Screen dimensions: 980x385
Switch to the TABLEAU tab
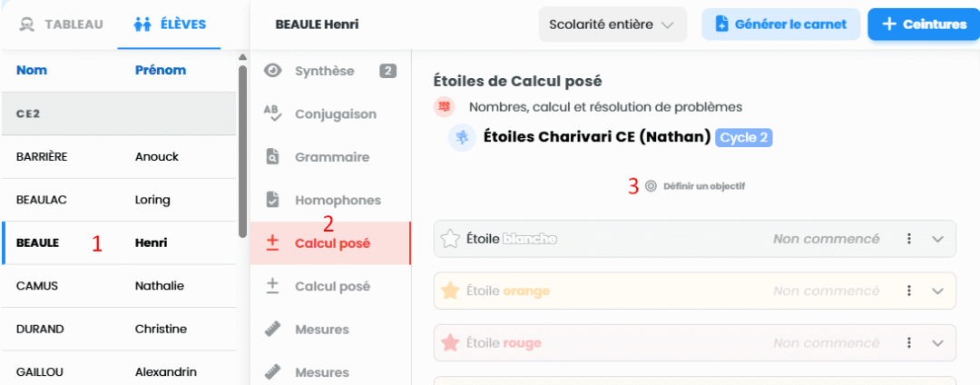pyautogui.click(x=60, y=25)
